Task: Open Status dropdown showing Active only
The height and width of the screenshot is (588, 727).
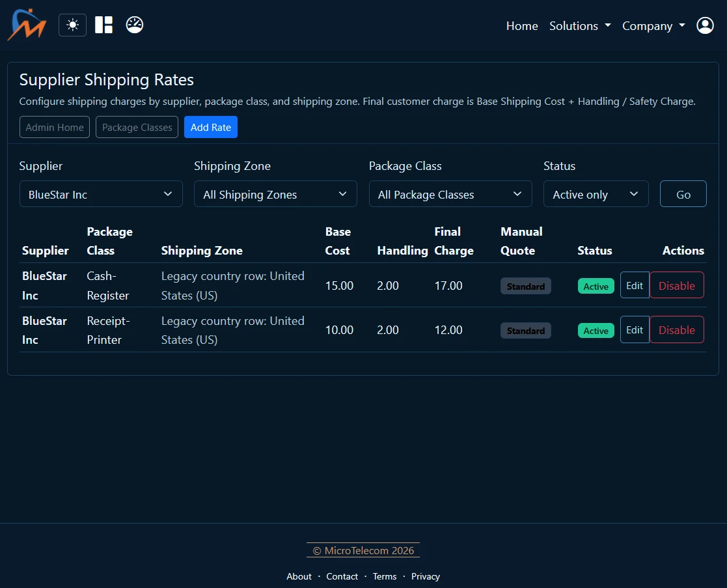Action: [596, 194]
